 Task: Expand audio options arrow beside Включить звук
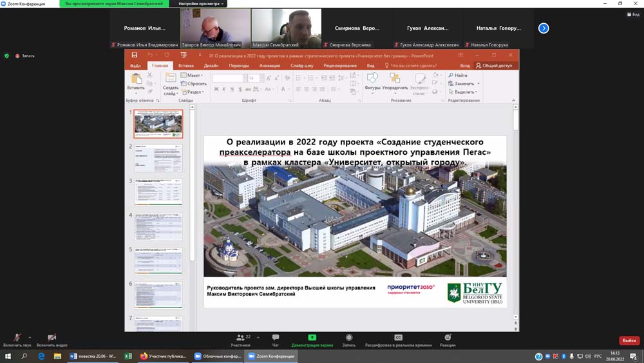click(30, 337)
